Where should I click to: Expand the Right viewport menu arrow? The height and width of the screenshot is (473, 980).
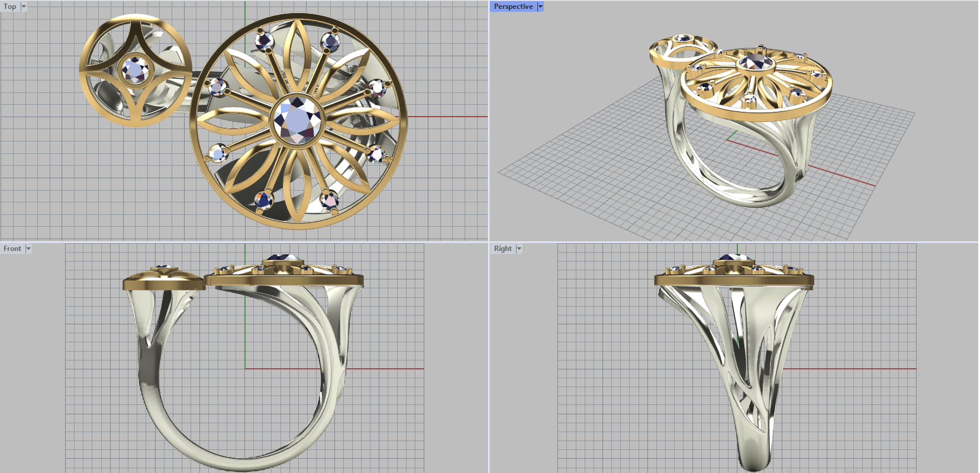519,249
